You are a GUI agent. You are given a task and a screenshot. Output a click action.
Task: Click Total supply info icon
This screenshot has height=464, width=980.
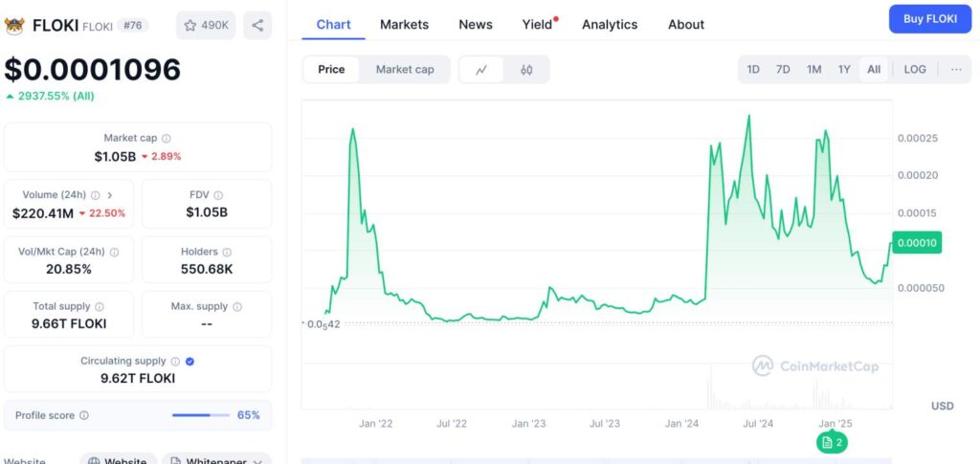(x=100, y=307)
